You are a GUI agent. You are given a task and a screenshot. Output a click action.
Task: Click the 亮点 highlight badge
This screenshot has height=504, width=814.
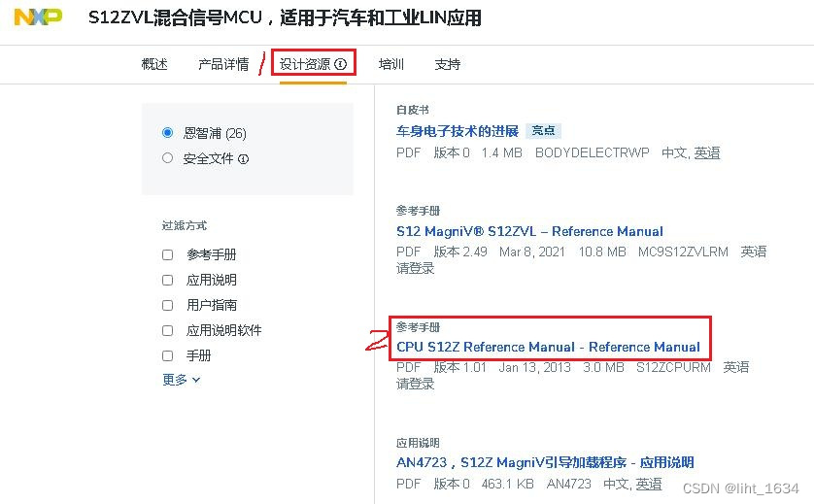[x=543, y=131]
